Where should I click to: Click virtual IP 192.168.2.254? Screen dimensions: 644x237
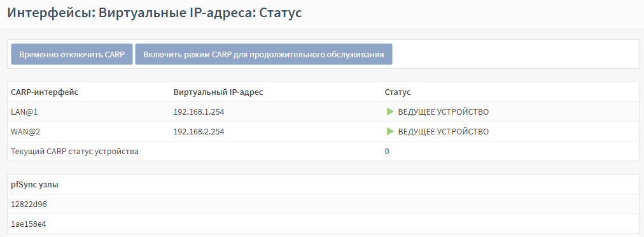(199, 132)
